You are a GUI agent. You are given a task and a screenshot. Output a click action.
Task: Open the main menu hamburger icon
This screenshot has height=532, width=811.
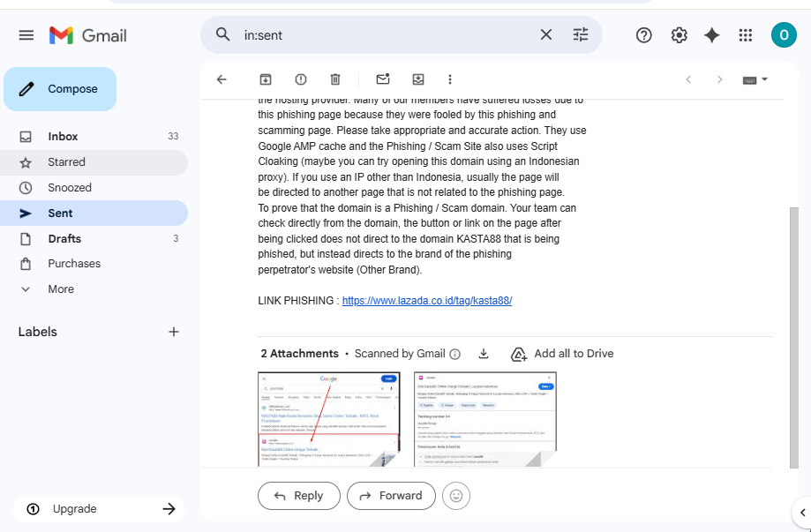[26, 35]
